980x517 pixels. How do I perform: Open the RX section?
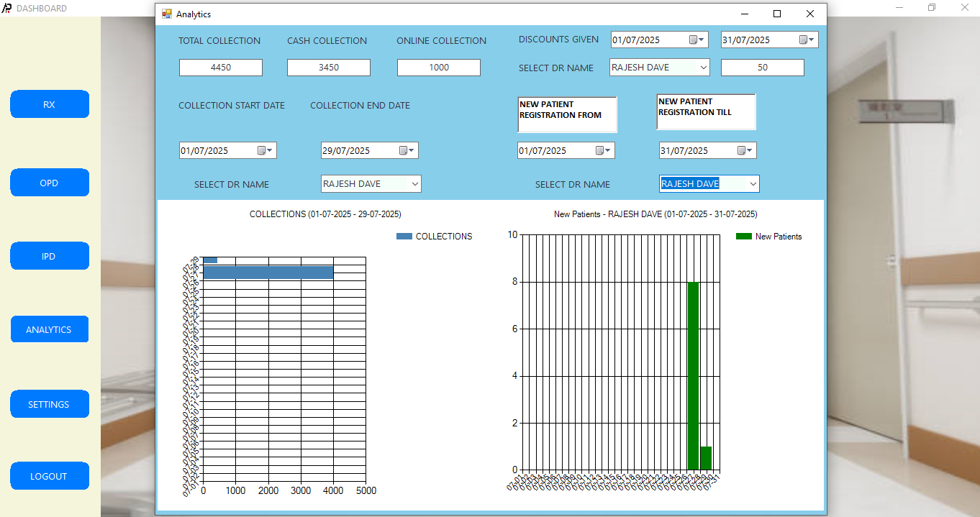point(49,104)
